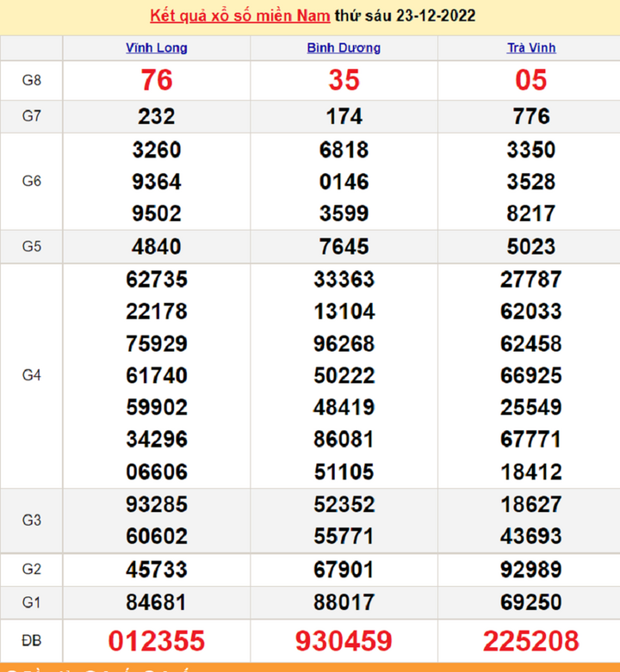Click the G5 number 4840
Screen dimensions: 620x672
point(157,247)
